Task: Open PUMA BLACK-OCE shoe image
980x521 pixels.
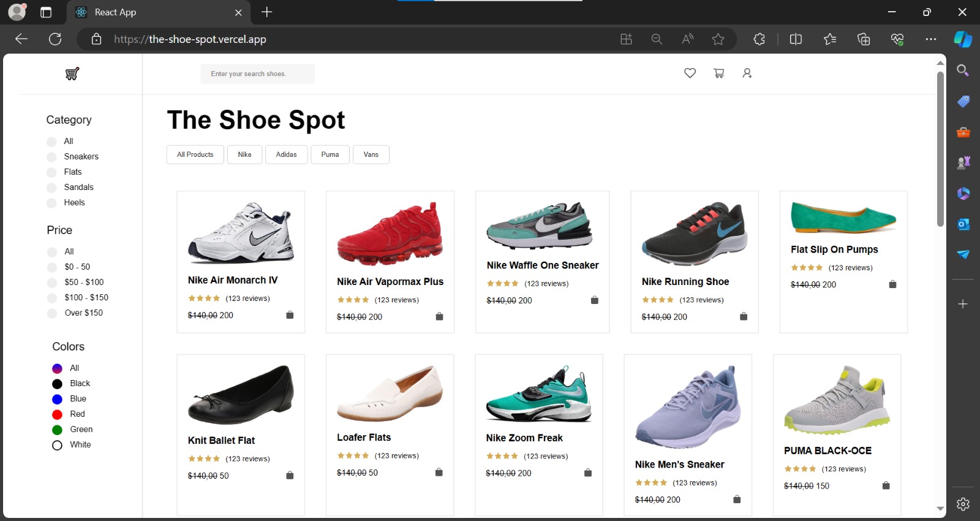Action: pos(837,400)
